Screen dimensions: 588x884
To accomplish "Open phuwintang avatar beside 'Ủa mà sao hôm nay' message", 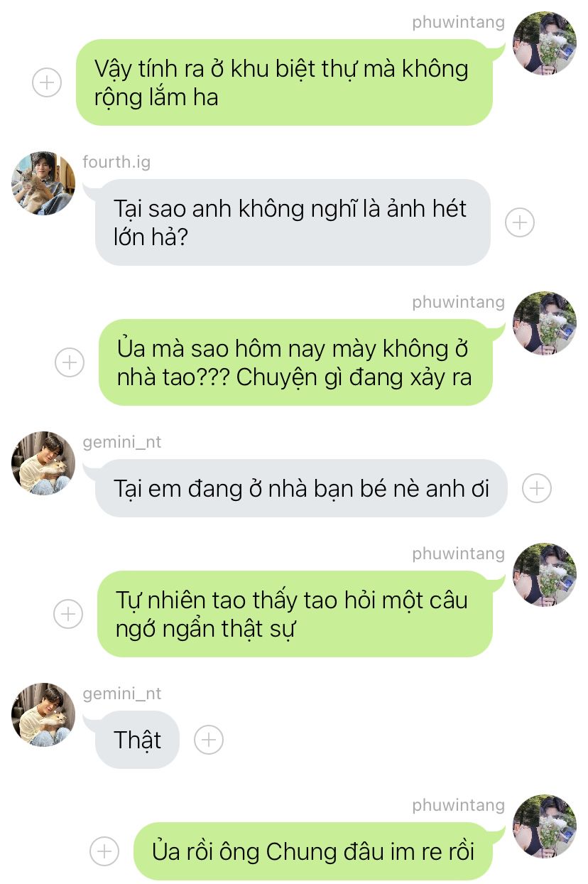I will click(x=544, y=323).
